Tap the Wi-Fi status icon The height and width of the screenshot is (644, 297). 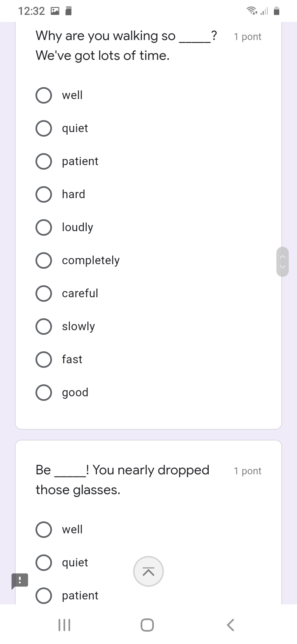pos(251,11)
